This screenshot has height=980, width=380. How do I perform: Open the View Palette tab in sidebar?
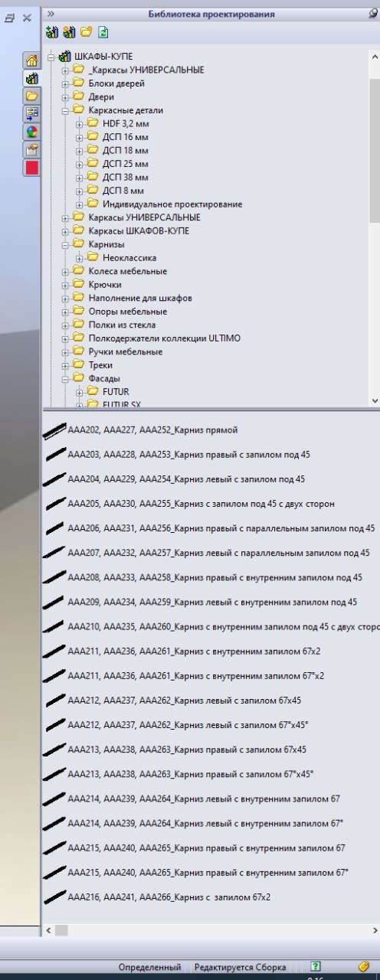[x=31, y=113]
